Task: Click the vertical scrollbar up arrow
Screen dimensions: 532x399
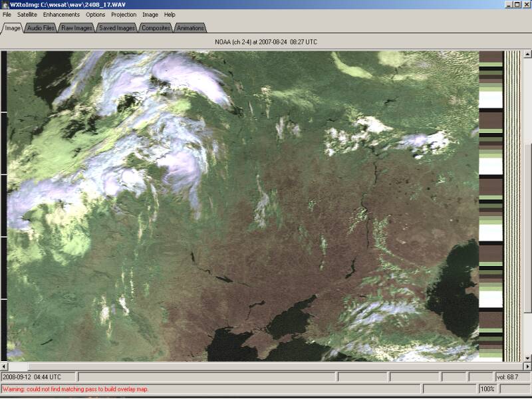Action: 527,54
